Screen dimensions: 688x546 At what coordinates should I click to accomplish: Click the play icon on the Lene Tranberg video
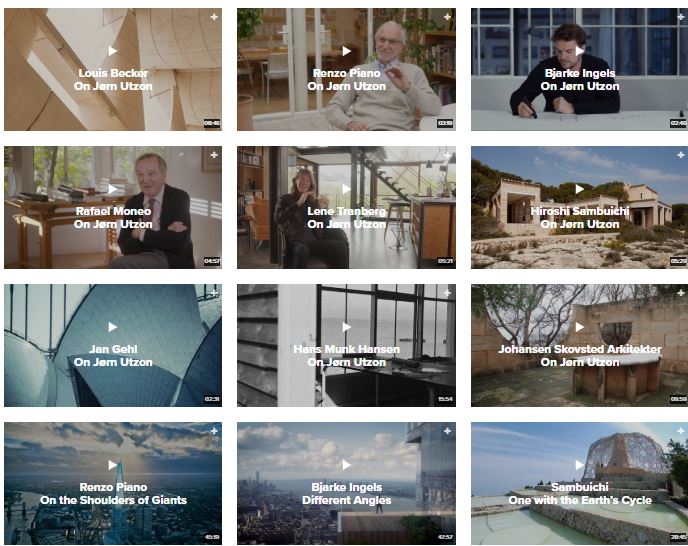tap(347, 189)
